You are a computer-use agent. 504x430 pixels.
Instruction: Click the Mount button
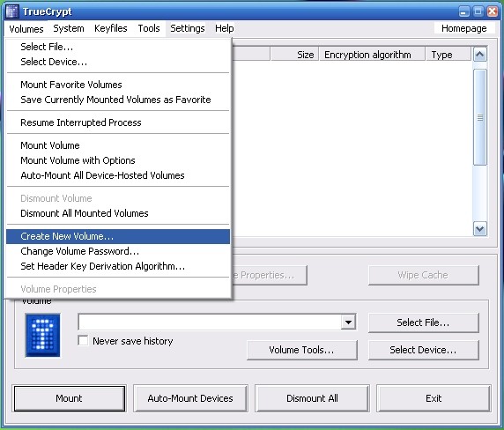[x=69, y=398]
